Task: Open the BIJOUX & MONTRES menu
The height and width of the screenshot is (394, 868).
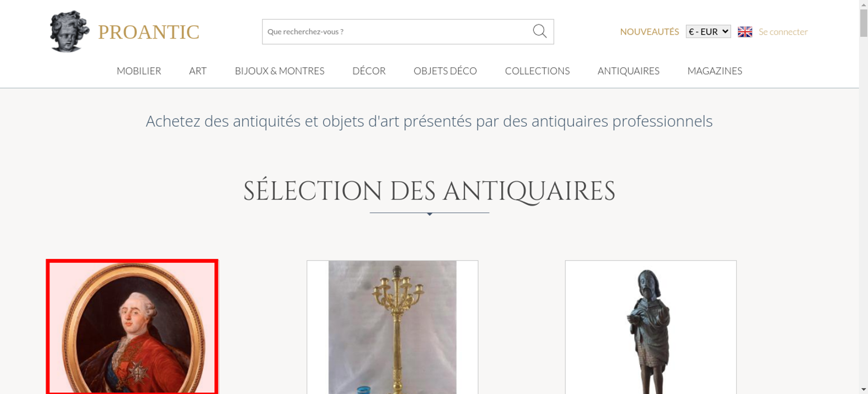Action: point(279,71)
